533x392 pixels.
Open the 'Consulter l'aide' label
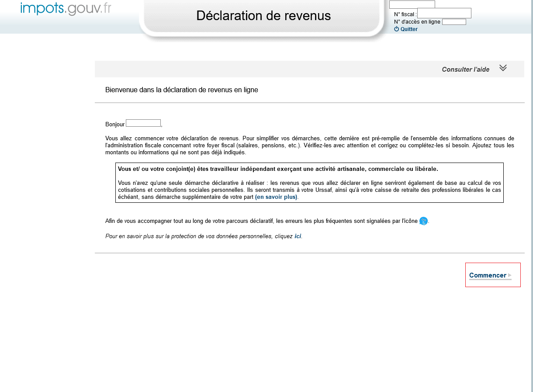point(465,69)
